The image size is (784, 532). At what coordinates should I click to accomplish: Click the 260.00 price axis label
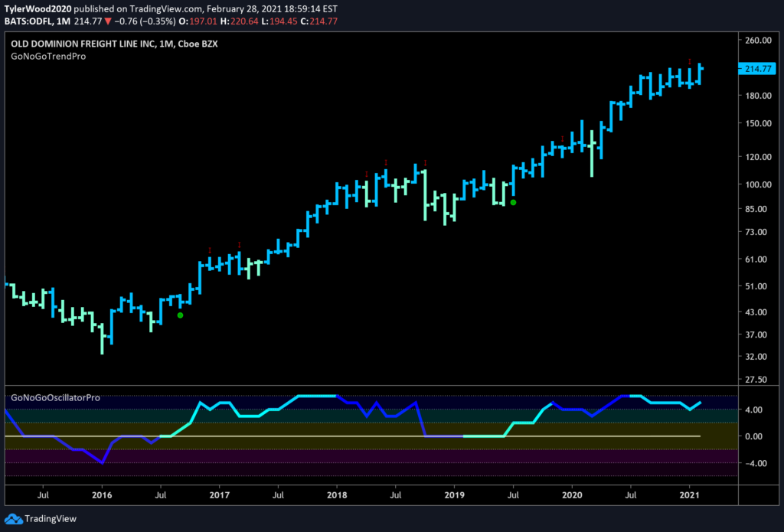pyautogui.click(x=759, y=41)
